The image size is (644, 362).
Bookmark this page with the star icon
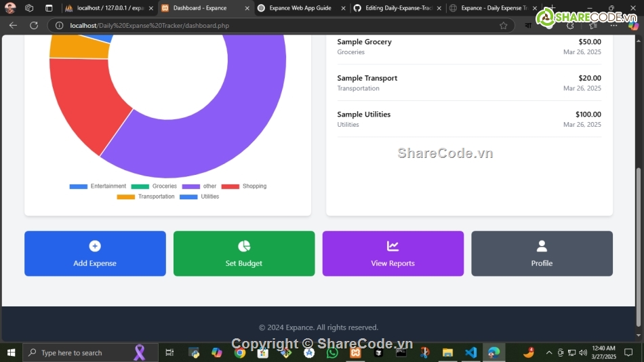(503, 25)
